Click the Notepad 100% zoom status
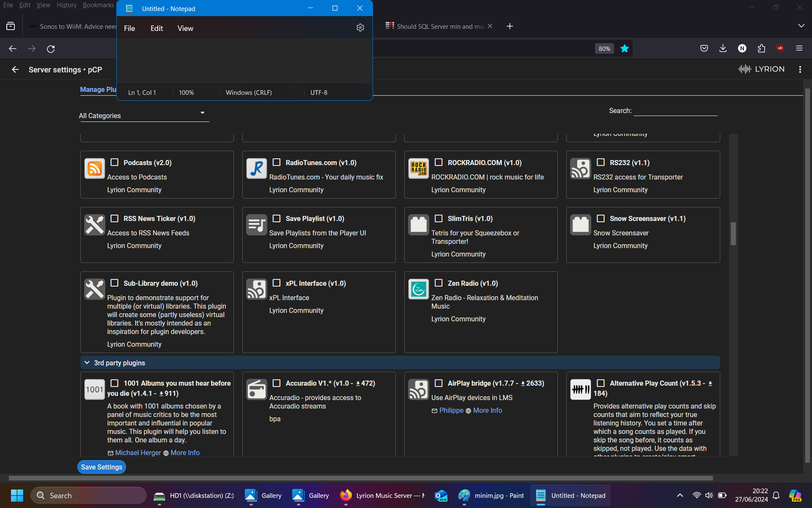 tap(186, 92)
